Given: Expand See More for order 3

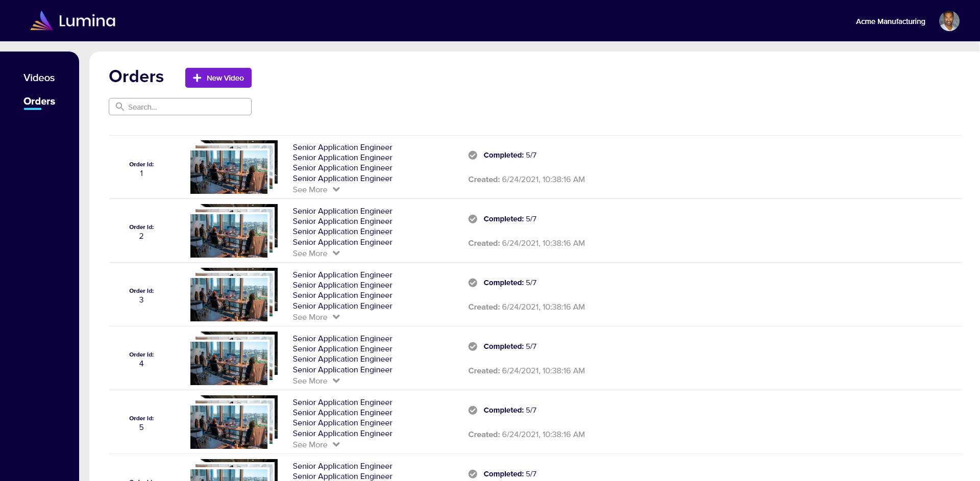Looking at the screenshot, I should point(316,317).
